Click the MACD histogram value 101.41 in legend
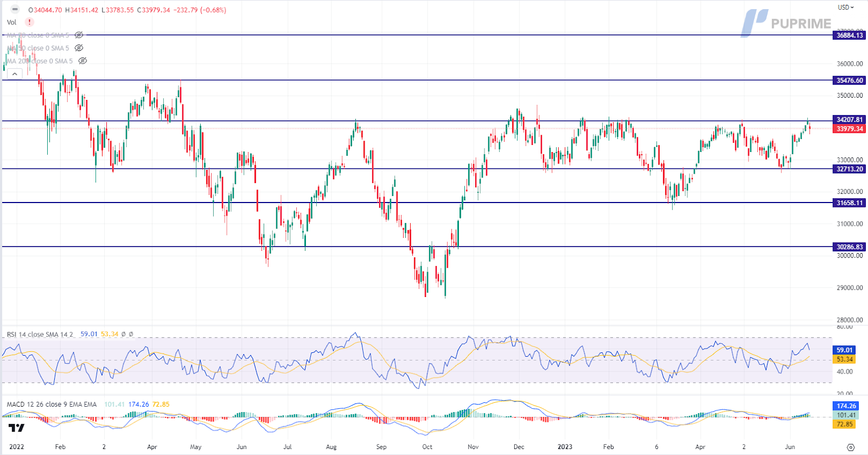Screen dimensions: 868x455 click(114, 404)
